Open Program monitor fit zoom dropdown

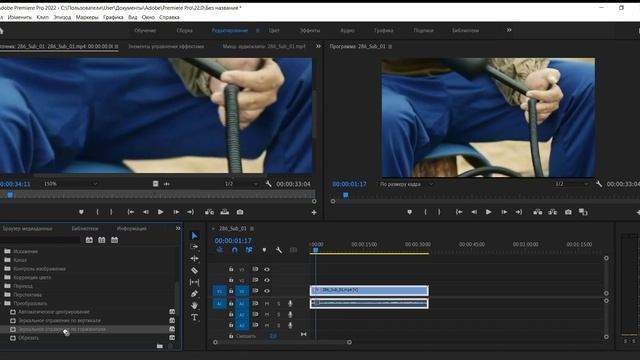(406, 184)
